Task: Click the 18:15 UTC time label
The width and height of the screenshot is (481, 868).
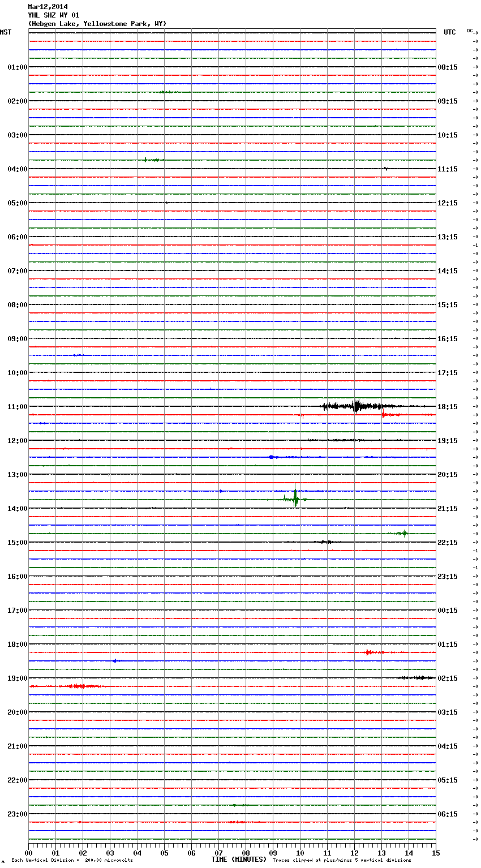Action: pyautogui.click(x=448, y=407)
